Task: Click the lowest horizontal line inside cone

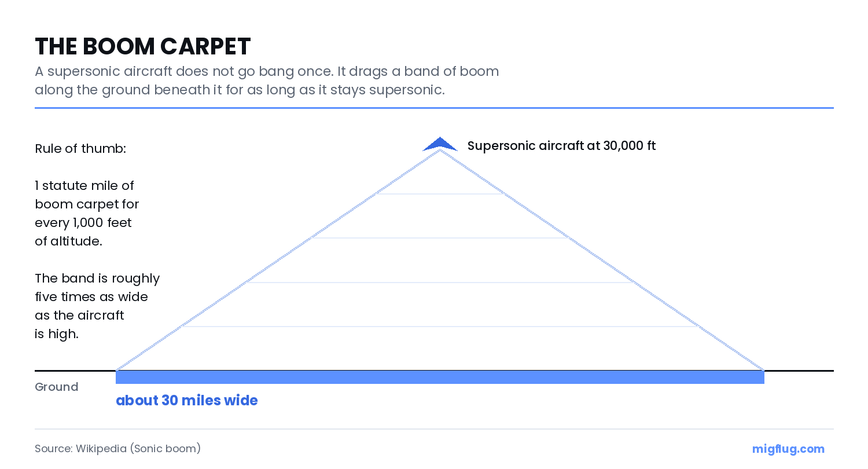Action: click(x=440, y=327)
